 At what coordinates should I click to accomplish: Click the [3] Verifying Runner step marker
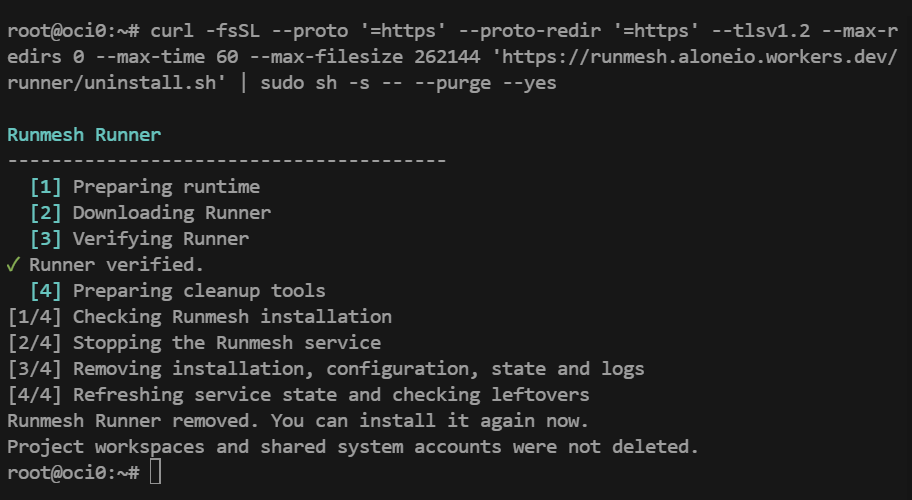46,239
